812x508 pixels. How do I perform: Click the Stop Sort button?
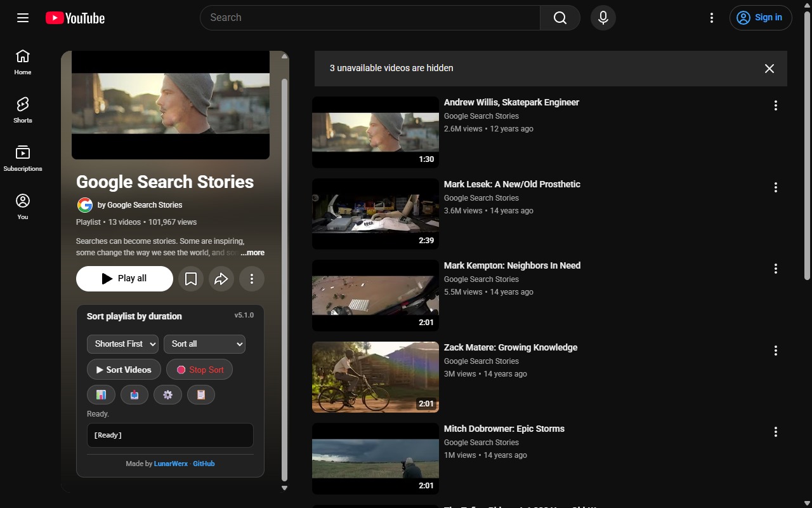click(199, 370)
